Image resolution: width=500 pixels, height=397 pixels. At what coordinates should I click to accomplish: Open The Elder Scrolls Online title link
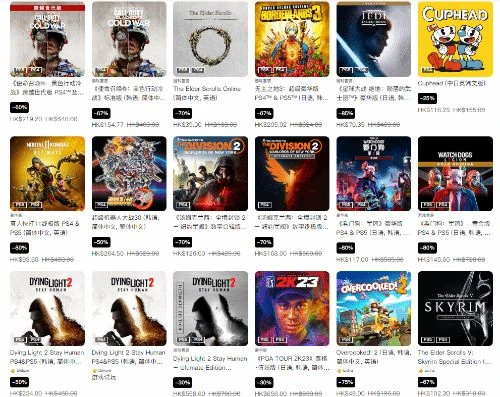[207, 93]
